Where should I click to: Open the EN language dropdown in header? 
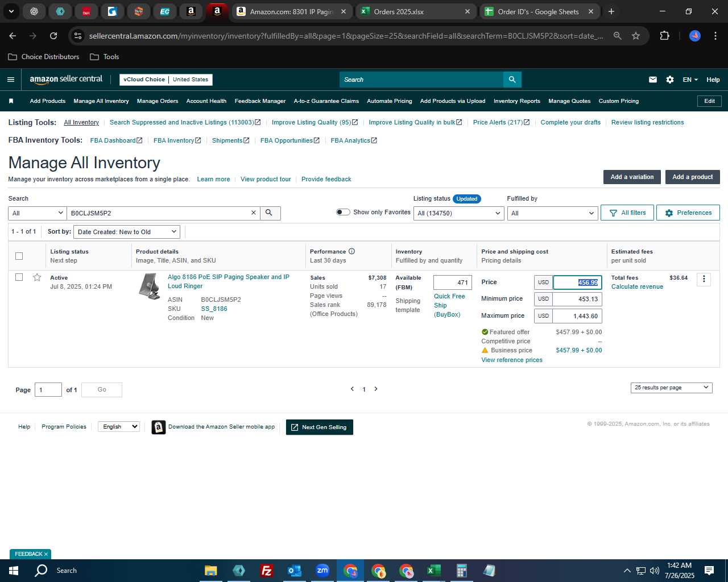click(x=690, y=80)
